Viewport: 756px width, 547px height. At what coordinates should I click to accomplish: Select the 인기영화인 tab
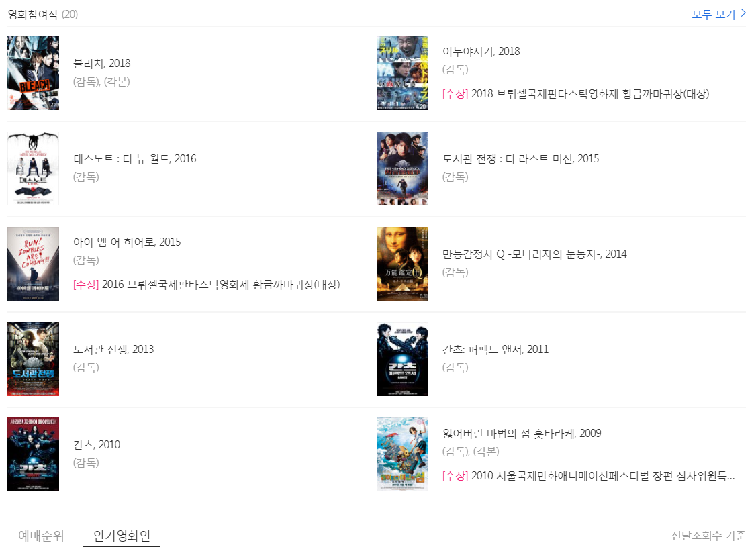122,536
